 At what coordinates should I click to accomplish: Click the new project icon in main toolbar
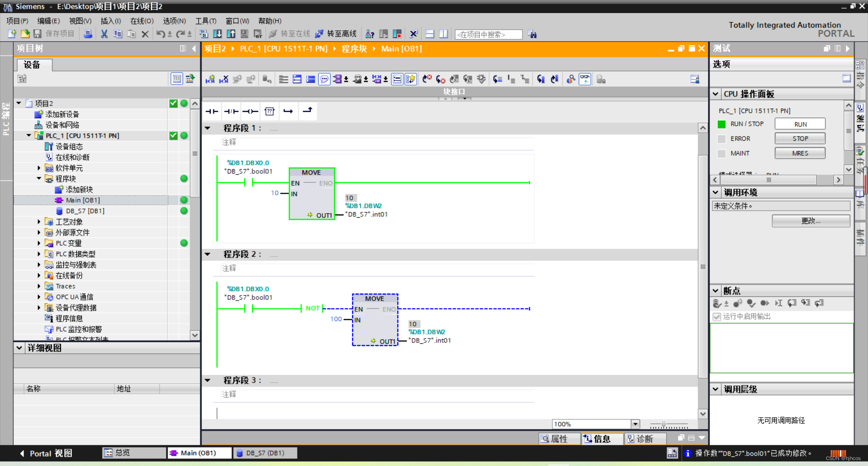12,34
